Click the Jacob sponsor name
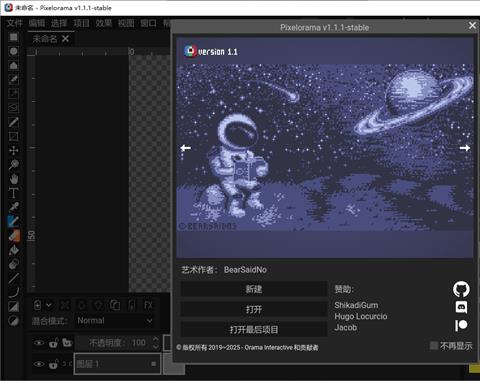The width and height of the screenshot is (480, 381). click(x=346, y=327)
